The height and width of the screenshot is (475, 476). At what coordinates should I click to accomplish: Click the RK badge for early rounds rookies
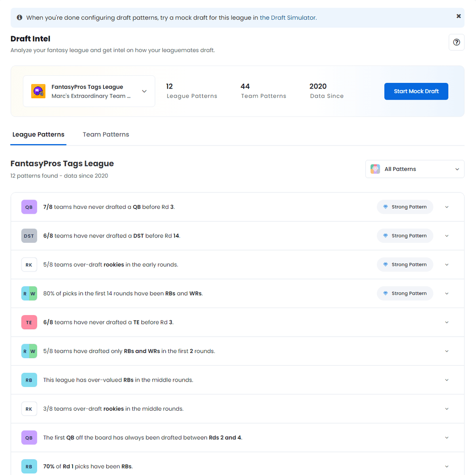[29, 265]
